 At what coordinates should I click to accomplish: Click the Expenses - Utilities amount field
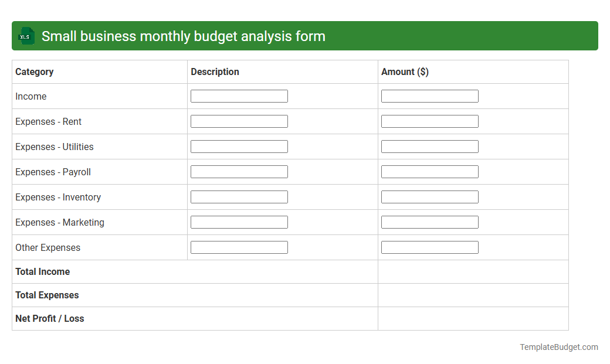click(x=429, y=147)
